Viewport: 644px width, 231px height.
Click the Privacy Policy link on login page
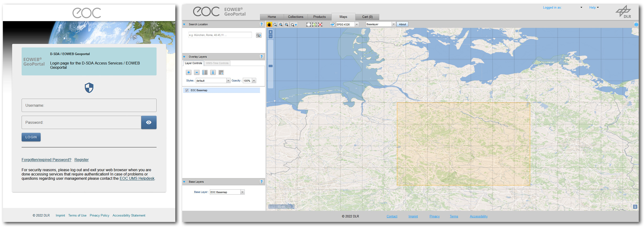[99, 216]
